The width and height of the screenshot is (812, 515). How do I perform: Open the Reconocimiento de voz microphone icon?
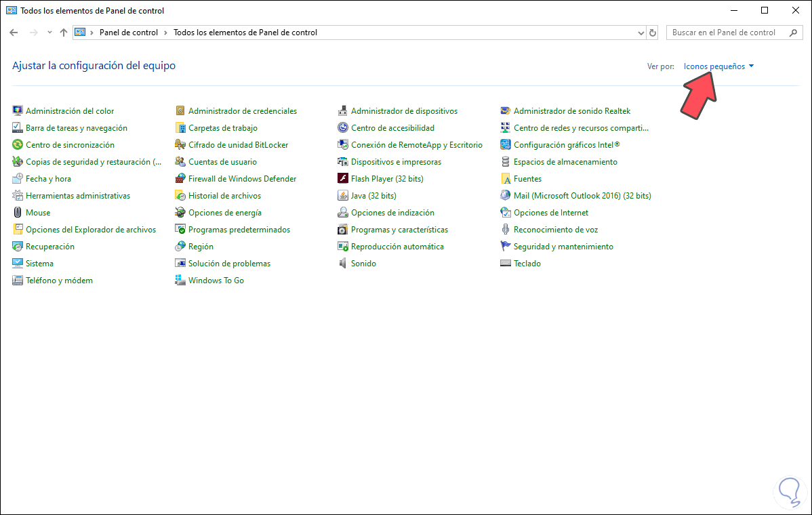click(506, 229)
